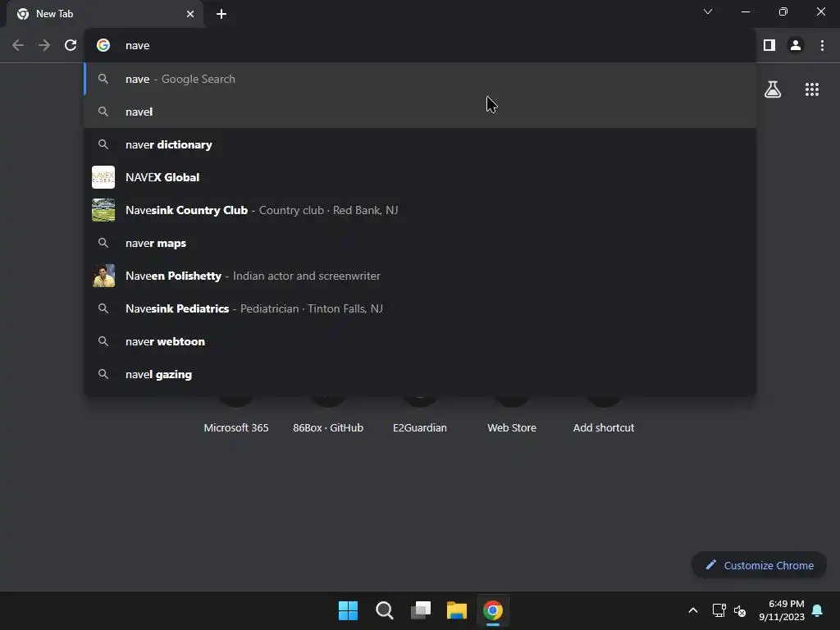Select 'nave - Google Search' suggestion
This screenshot has width=840, height=630.
(420, 79)
